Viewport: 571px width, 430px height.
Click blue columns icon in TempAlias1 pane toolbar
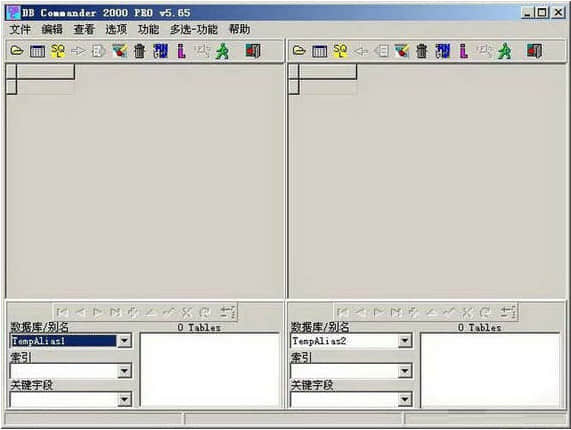(161, 51)
